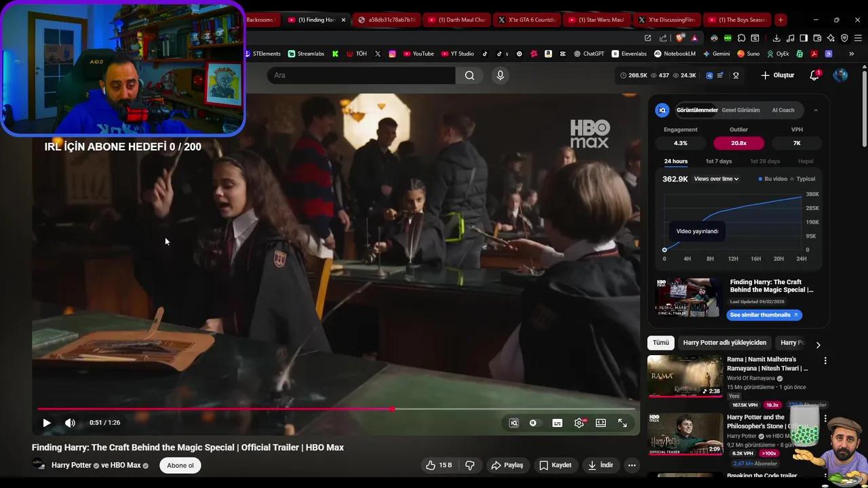The width and height of the screenshot is (868, 488).
Task: Open the Rama Namit Malhotra video thumbnail
Action: [x=685, y=376]
